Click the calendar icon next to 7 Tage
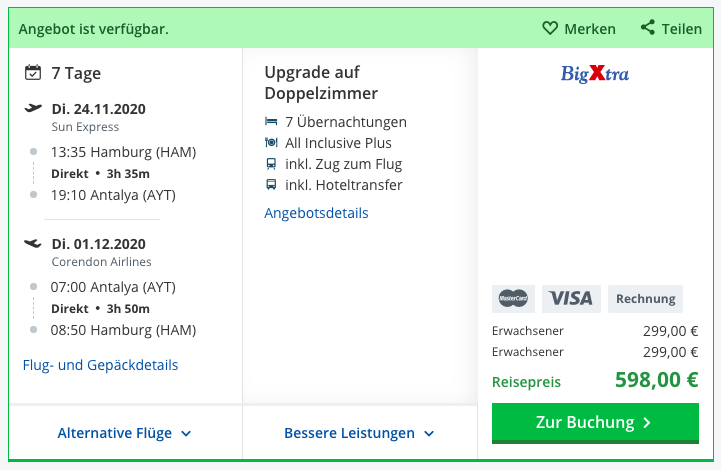 pos(33,73)
